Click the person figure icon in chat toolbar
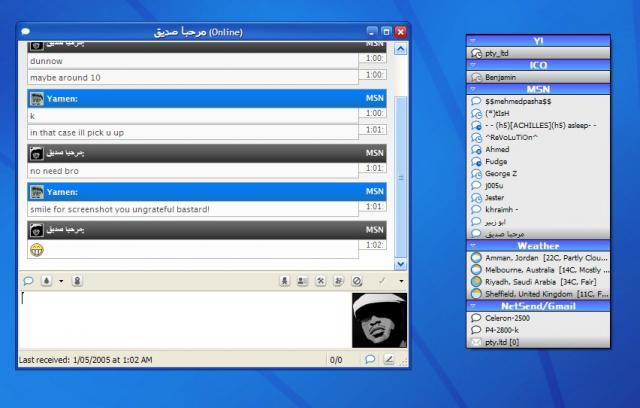640x408 pixels. click(284, 281)
